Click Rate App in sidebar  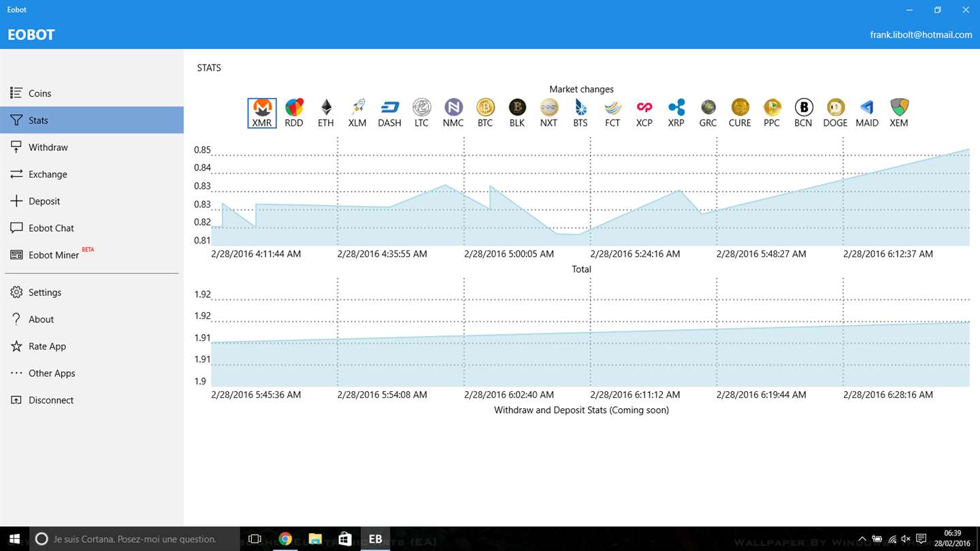92,346
